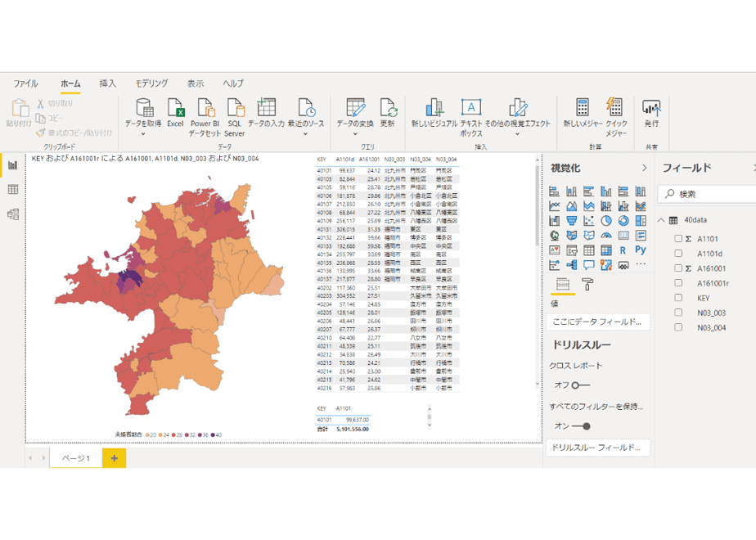This screenshot has width=756, height=540.
Task: Click the table visual scrollbar
Action: (x=538, y=205)
